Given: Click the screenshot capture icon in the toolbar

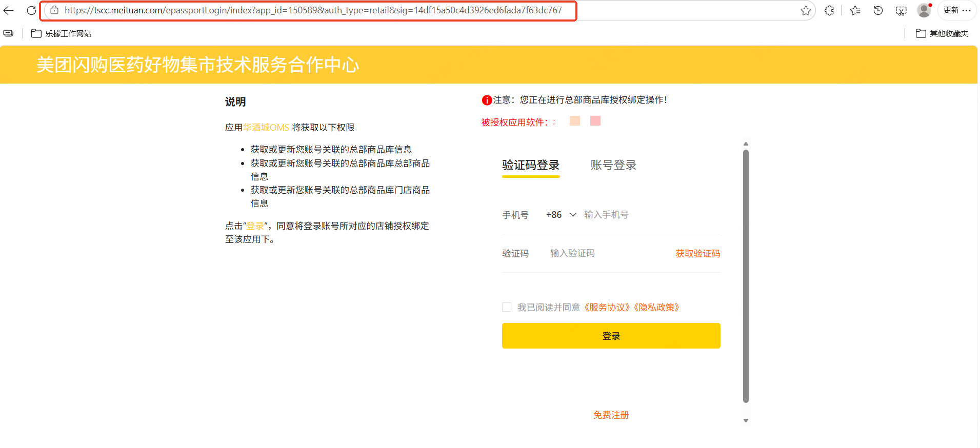Looking at the screenshot, I should pyautogui.click(x=901, y=10).
